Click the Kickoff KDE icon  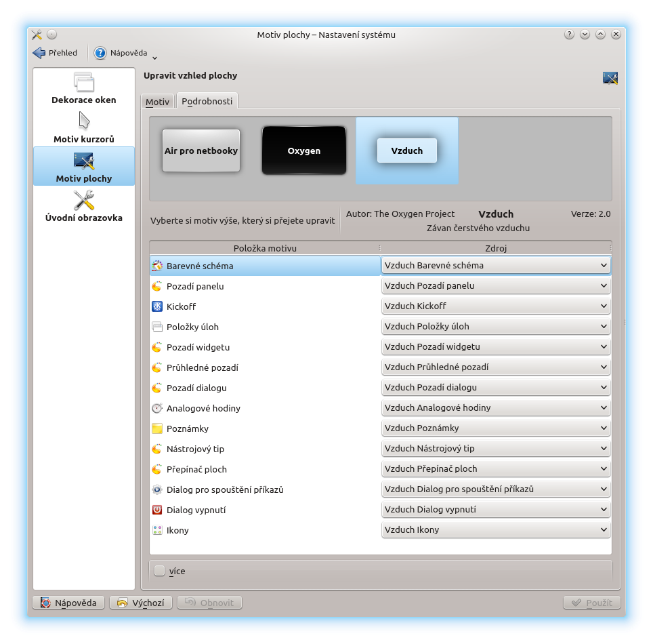tap(157, 306)
